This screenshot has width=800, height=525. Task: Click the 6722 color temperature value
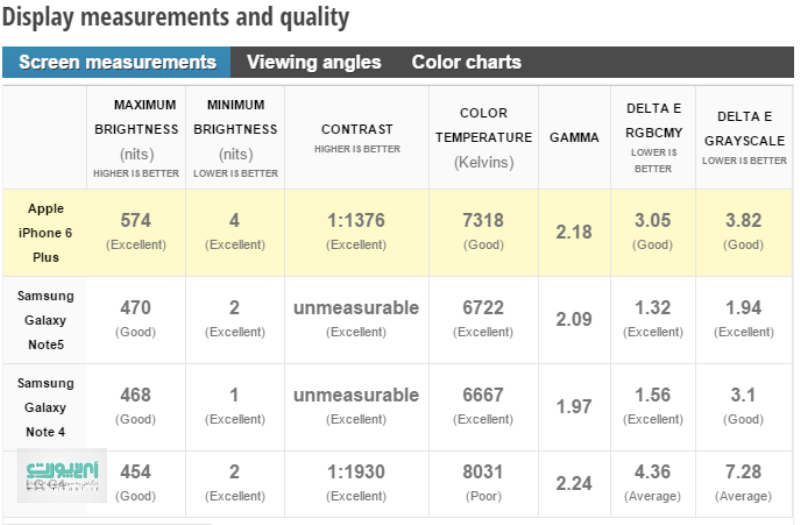pyautogui.click(x=483, y=308)
